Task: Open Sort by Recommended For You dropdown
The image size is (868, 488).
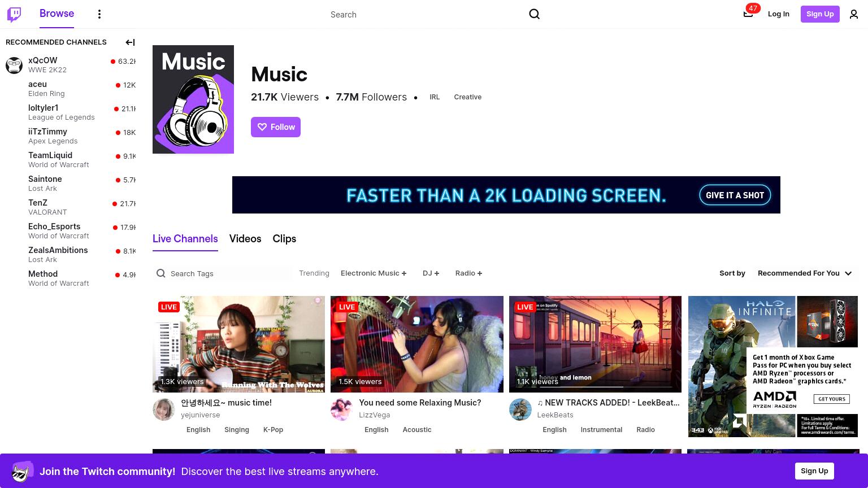Action: [805, 273]
